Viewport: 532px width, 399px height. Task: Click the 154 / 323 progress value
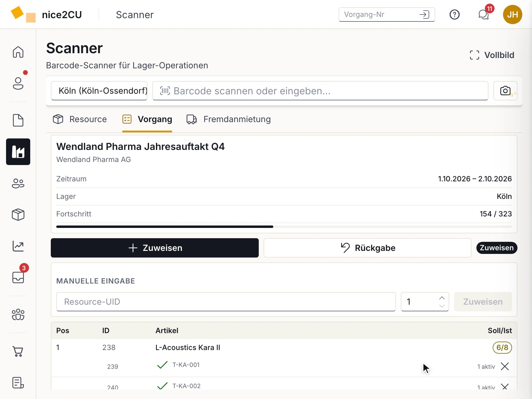point(496,214)
